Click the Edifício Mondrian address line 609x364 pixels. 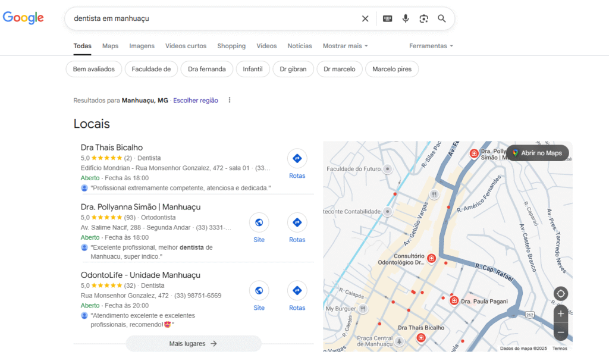[175, 168]
